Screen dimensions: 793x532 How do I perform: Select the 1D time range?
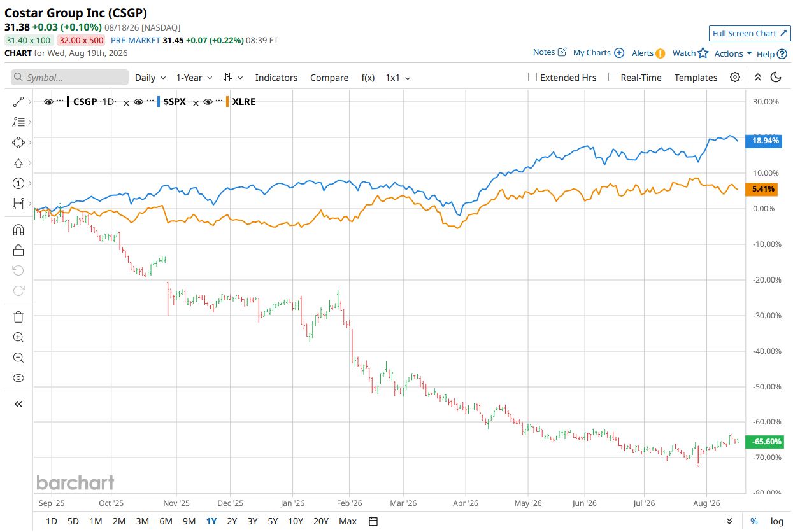click(52, 521)
